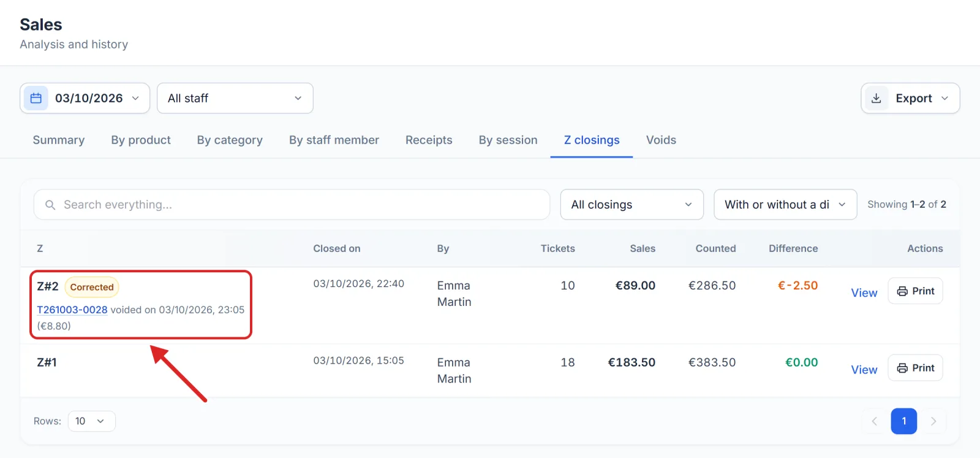Go to previous page with left chevron
Image resolution: width=980 pixels, height=458 pixels.
[x=875, y=421]
